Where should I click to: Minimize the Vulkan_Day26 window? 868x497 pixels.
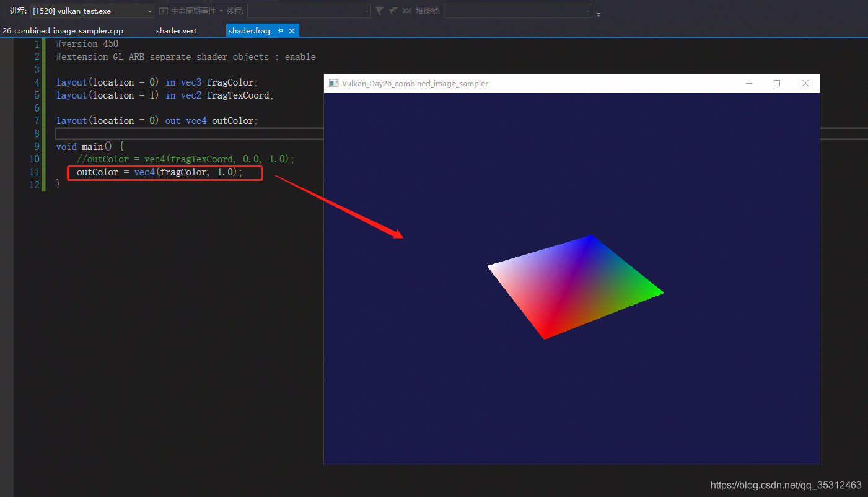point(749,83)
